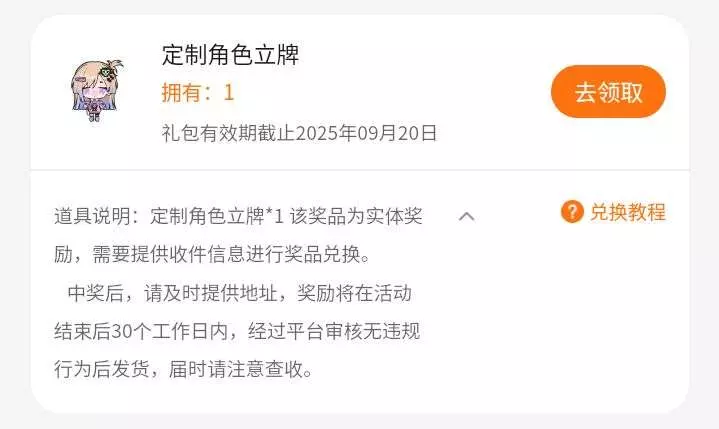
Task: Click the chibi character standee thumbnail
Action: click(x=97, y=90)
